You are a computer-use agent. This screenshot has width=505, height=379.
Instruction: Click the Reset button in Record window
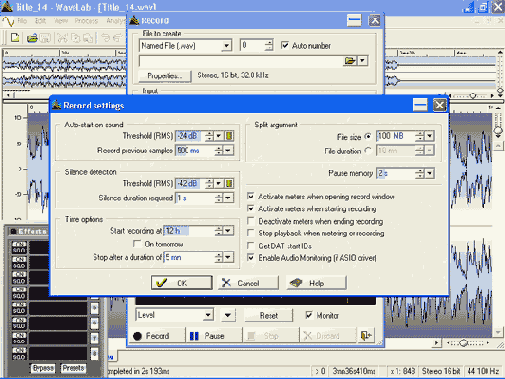269,315
